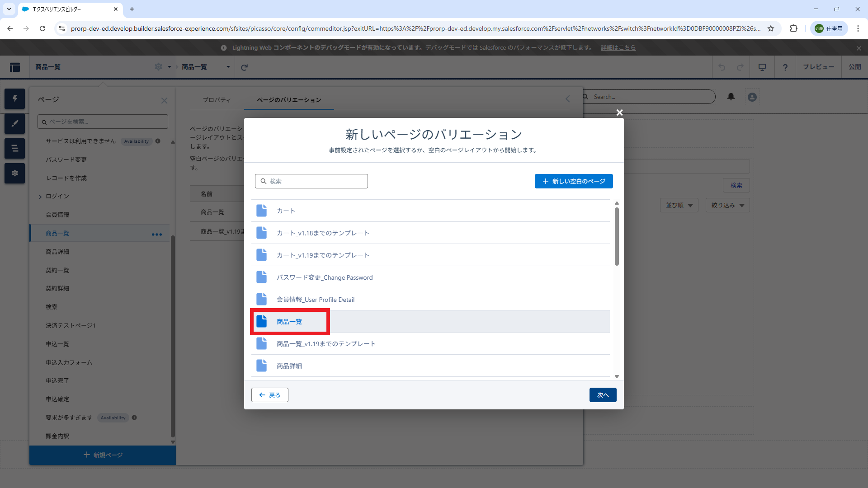Image resolution: width=868 pixels, height=488 pixels.
Task: Click the desktop view mode icon
Action: pyautogui.click(x=762, y=67)
